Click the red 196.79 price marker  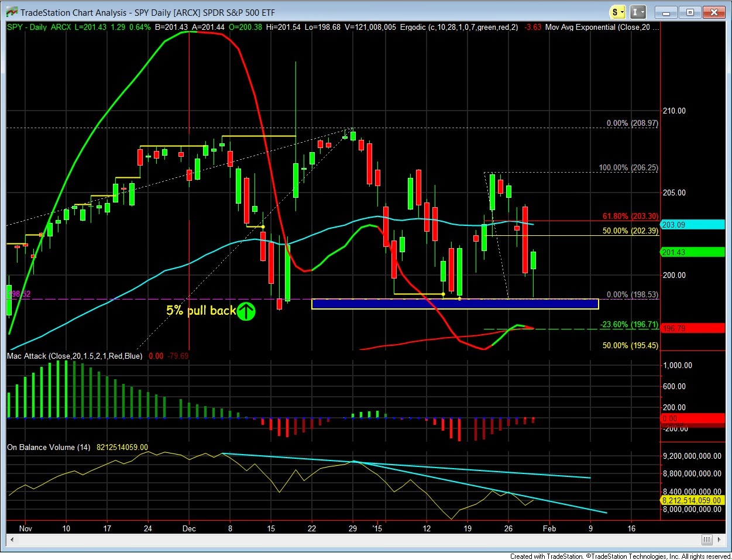(692, 328)
